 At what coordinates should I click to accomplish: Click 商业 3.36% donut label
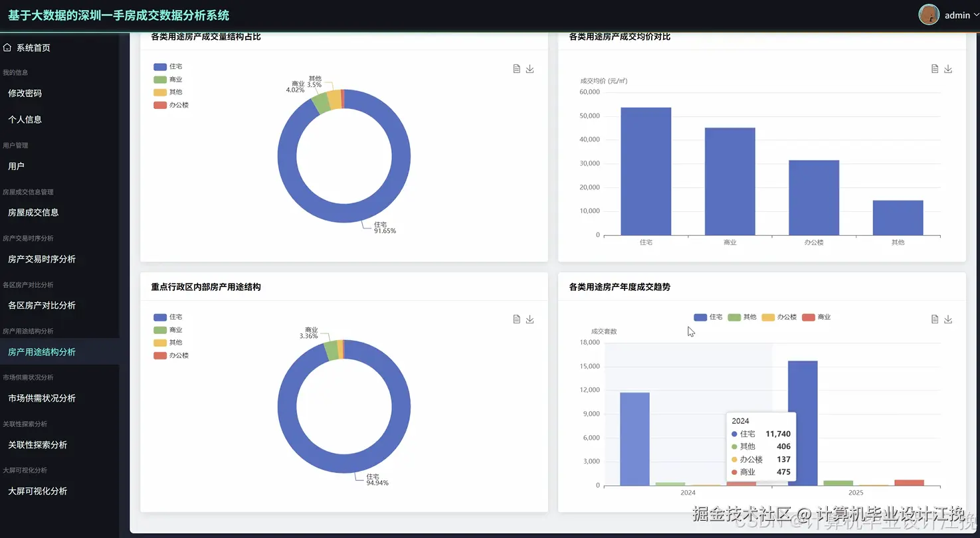click(310, 333)
